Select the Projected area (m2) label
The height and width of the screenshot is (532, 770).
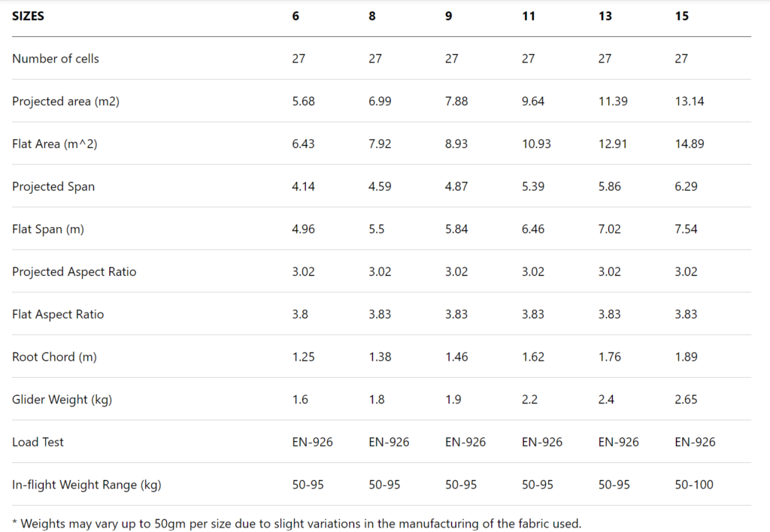pos(66,101)
